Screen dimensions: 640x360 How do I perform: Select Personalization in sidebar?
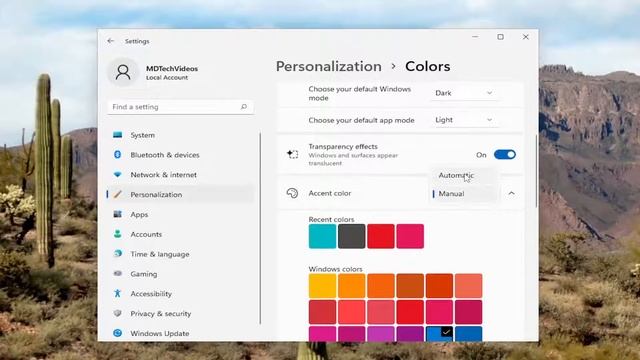(x=180, y=194)
